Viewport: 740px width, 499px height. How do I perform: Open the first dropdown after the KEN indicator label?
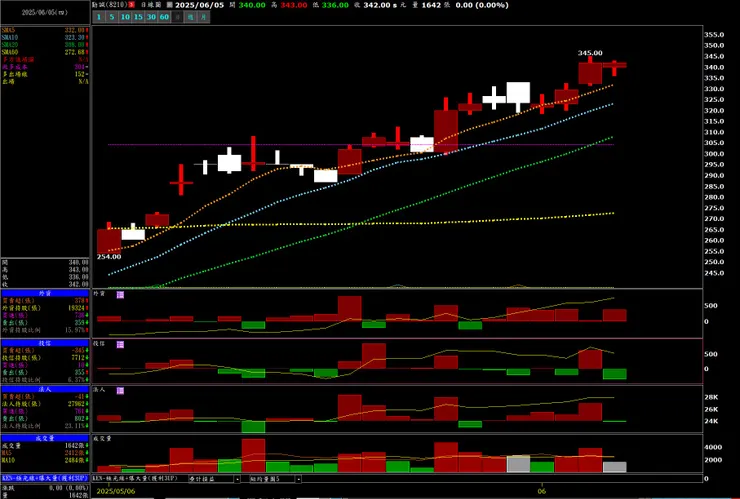(x=214, y=479)
